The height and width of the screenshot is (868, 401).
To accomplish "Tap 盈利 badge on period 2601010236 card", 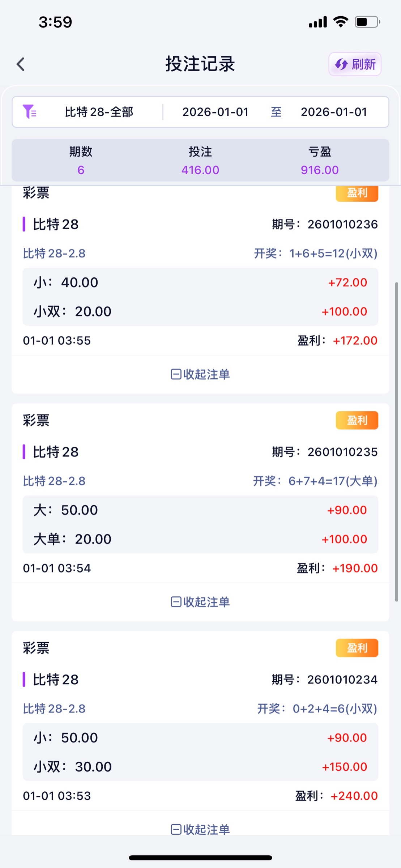I will 357,193.
